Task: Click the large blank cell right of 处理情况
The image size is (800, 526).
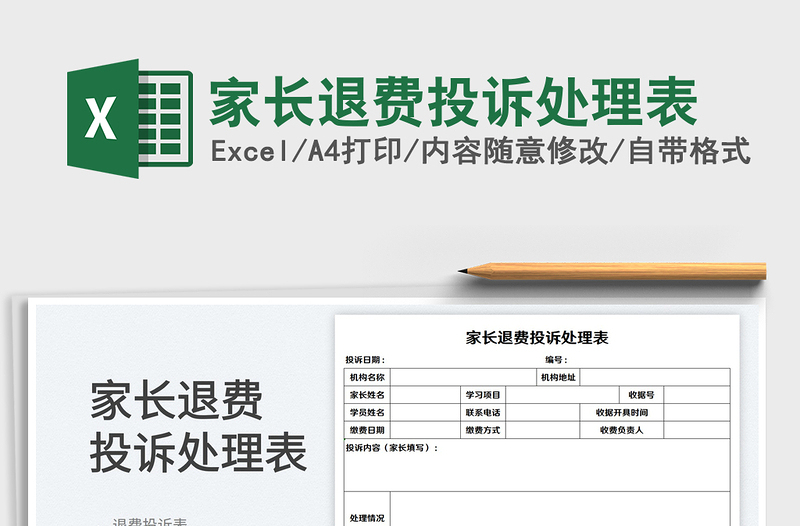Action: [560, 509]
